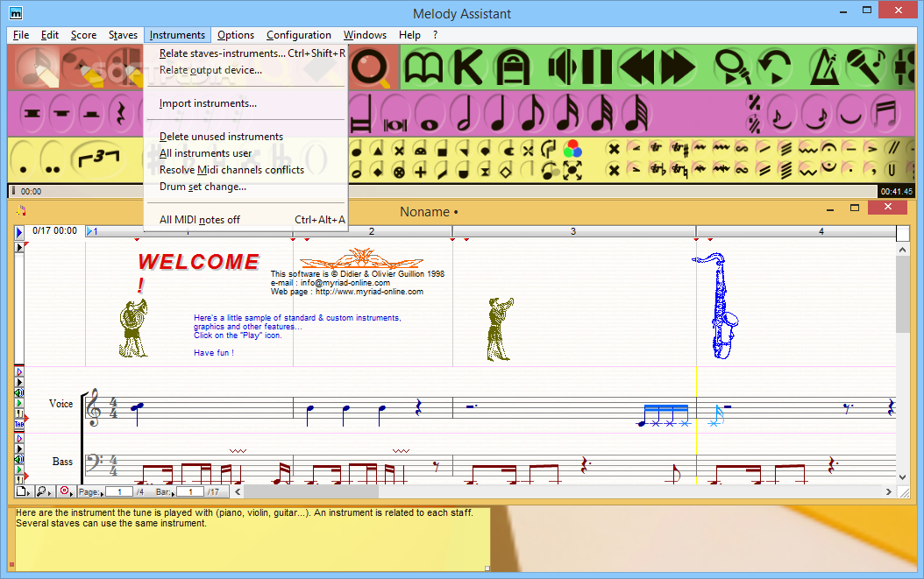Select the half note duration

pyautogui.click(x=465, y=113)
